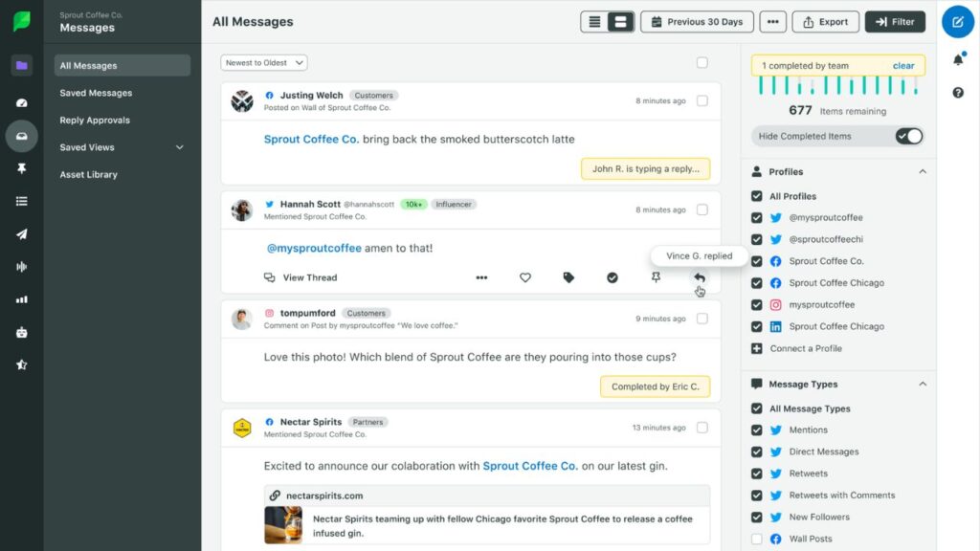Mark Hannah Scott's message as complete
This screenshot has width=980, height=551.
612,277
